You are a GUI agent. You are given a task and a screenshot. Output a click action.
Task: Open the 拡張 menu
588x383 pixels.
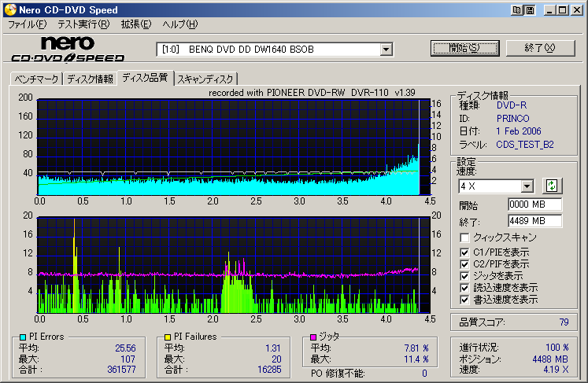point(135,24)
